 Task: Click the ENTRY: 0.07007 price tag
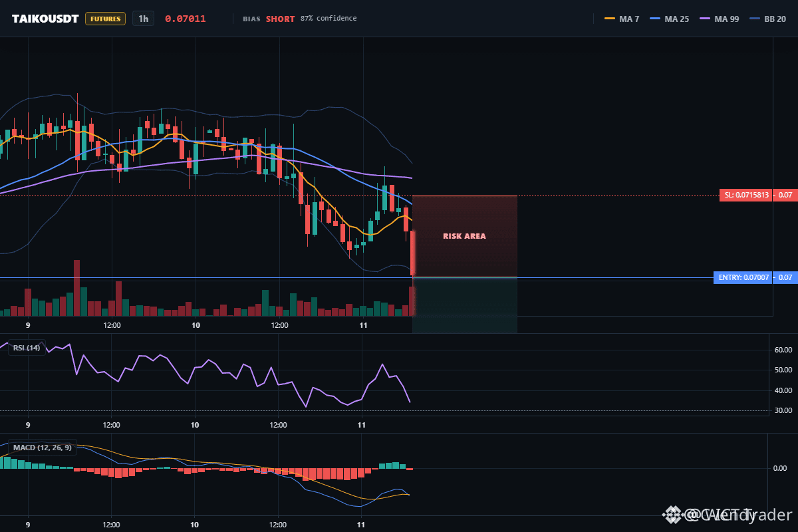pos(742,278)
